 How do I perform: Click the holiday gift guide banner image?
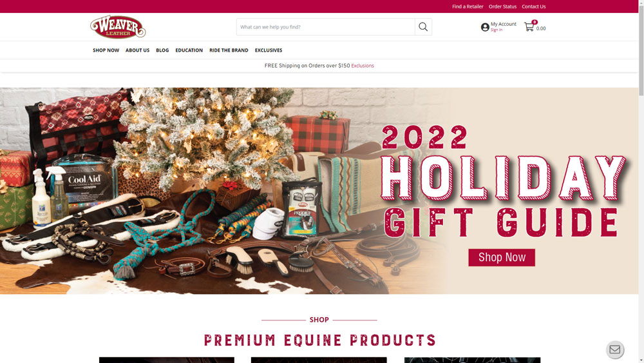pyautogui.click(x=319, y=191)
